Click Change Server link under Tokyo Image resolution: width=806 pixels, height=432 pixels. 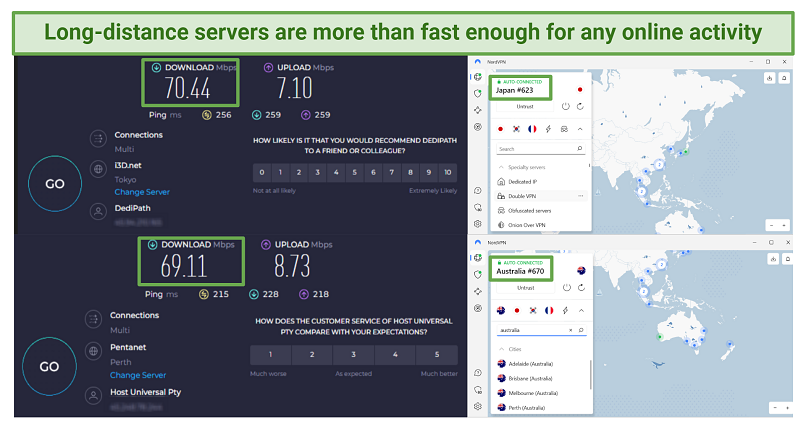coord(142,192)
